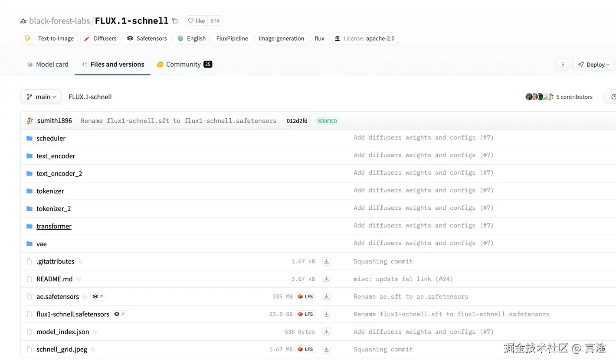
Task: Click the FLUX.1-schnell breadcrumb path
Action: tap(90, 97)
